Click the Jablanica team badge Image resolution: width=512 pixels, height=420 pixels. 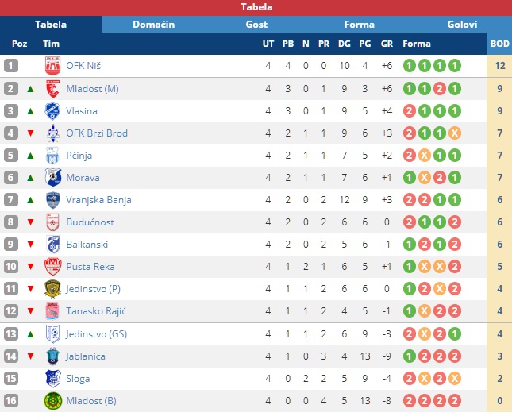click(52, 356)
